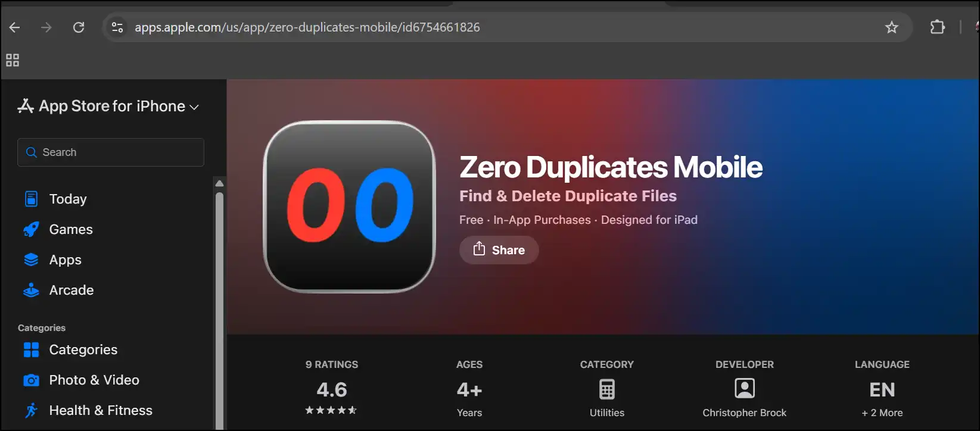Click the 4.6 ratings score
Screen dimensions: 980x431
[332, 389]
